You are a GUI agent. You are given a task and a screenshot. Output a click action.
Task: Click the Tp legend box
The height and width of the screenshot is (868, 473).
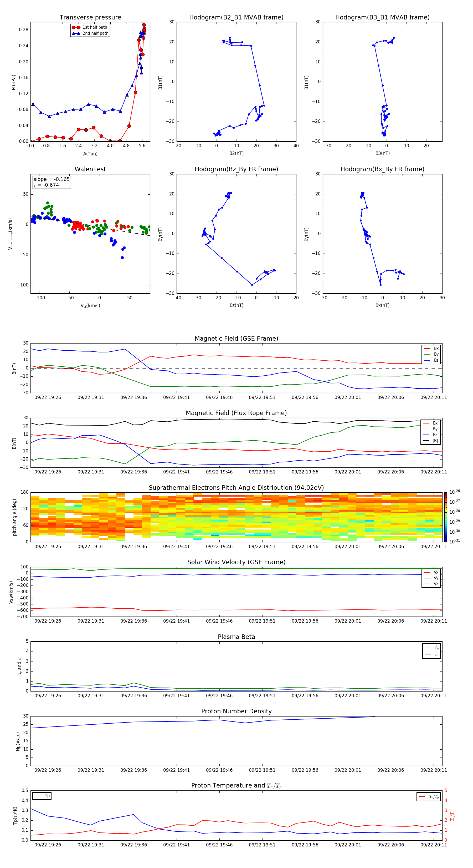pyautogui.click(x=42, y=796)
